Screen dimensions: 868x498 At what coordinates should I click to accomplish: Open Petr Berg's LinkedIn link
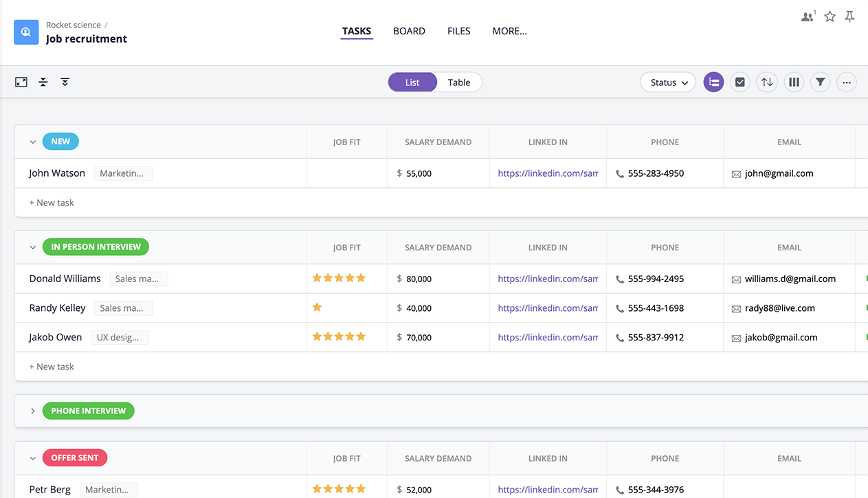point(548,490)
